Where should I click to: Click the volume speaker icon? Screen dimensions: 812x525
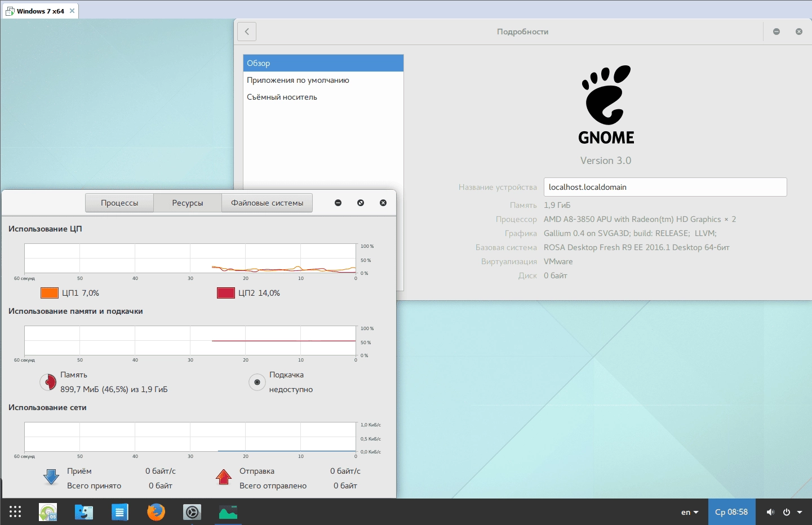tap(770, 512)
